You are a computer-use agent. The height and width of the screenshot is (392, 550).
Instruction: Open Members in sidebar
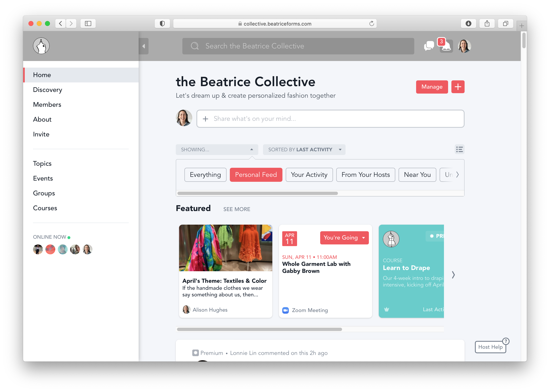[x=81, y=105]
